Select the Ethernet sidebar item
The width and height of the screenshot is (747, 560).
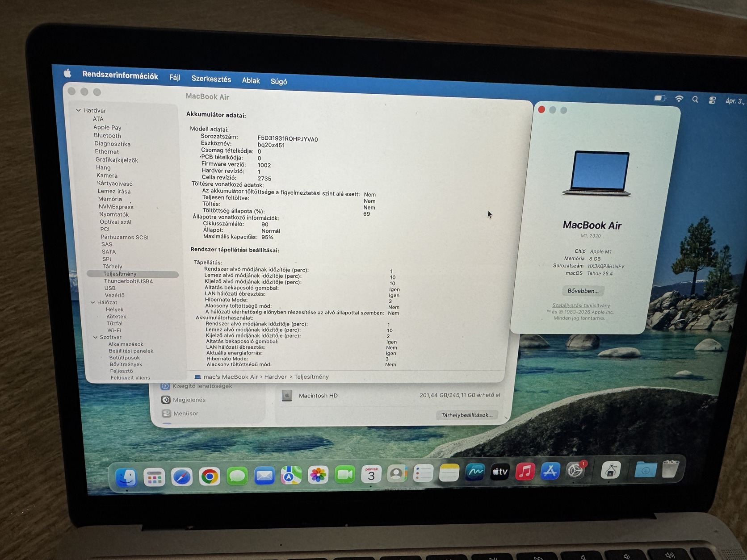[107, 152]
